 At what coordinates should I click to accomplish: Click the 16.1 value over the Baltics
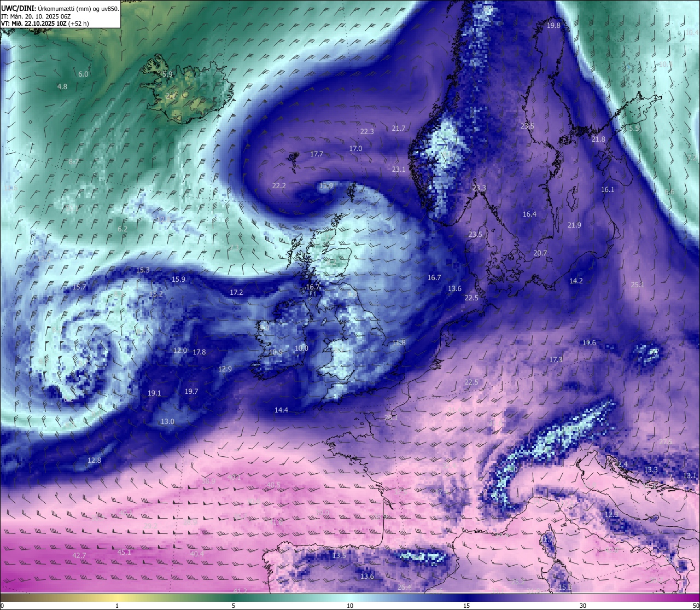click(x=608, y=189)
